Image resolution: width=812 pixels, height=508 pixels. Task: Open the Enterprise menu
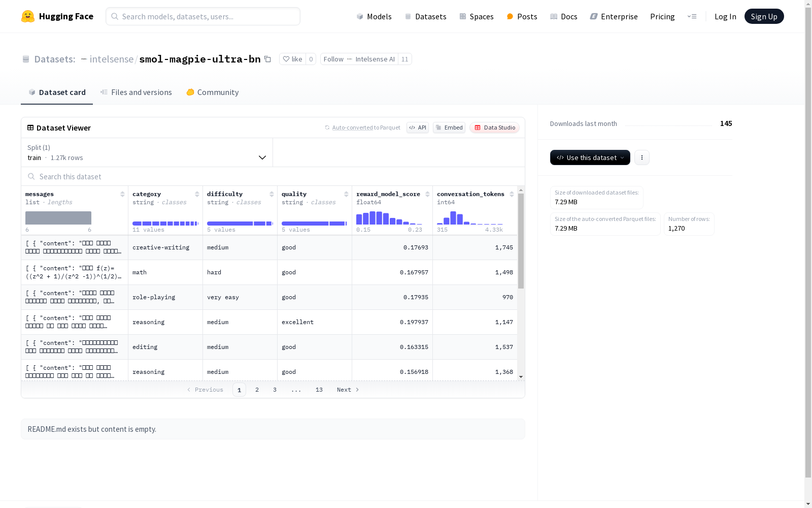[x=614, y=16]
